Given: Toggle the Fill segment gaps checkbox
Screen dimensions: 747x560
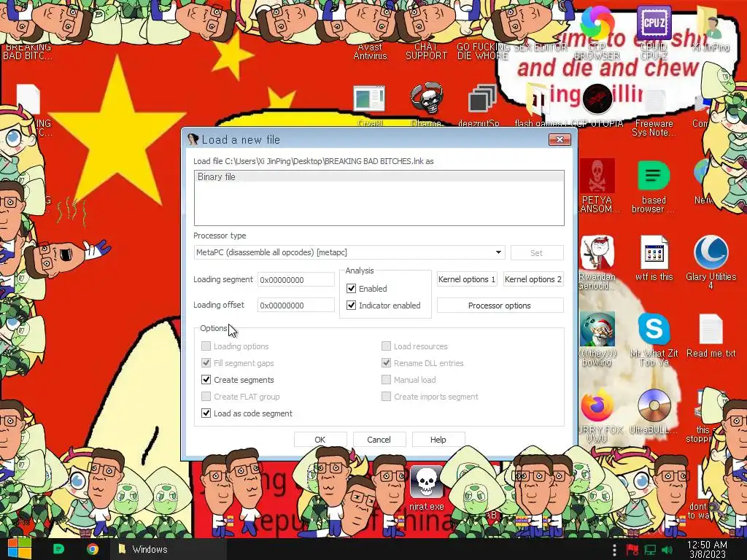Looking at the screenshot, I should [x=206, y=363].
